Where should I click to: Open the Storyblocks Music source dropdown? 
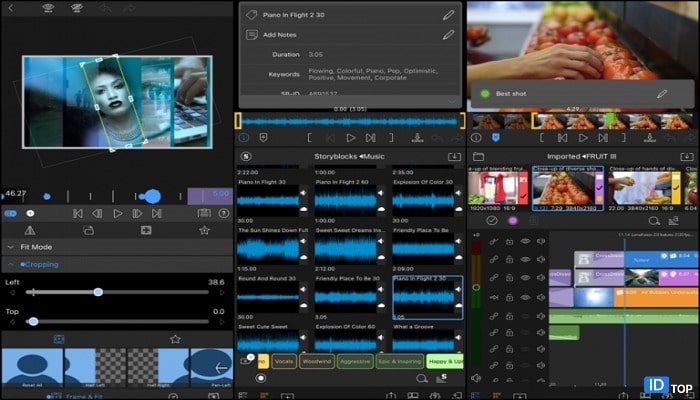click(x=350, y=157)
